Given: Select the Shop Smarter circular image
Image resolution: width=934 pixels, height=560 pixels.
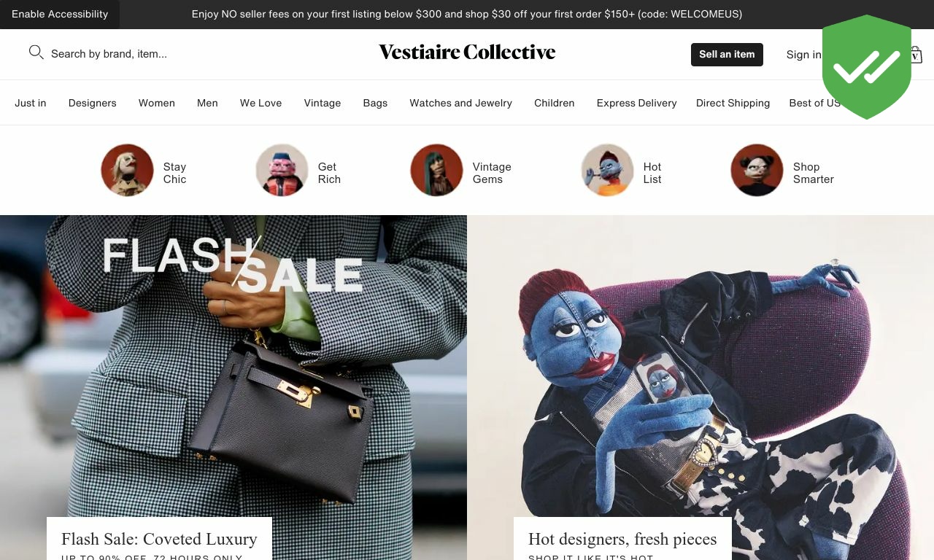Looking at the screenshot, I should pos(757,170).
